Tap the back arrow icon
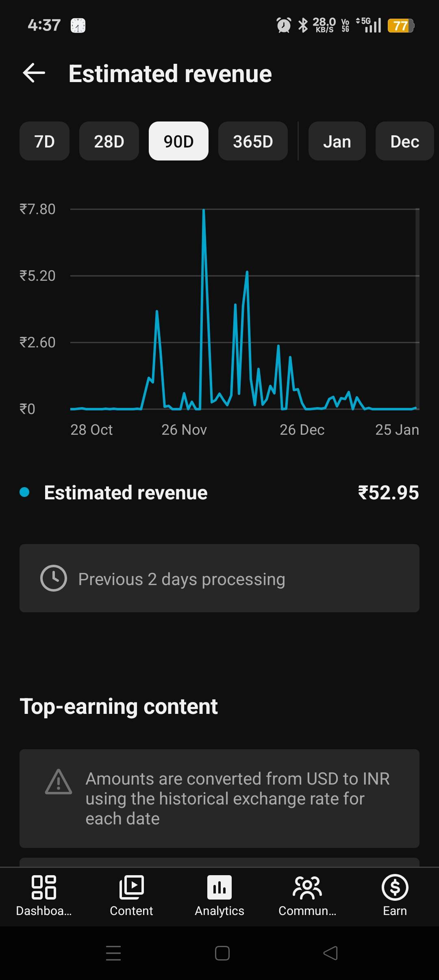Viewport: 439px width, 980px height. click(x=34, y=73)
